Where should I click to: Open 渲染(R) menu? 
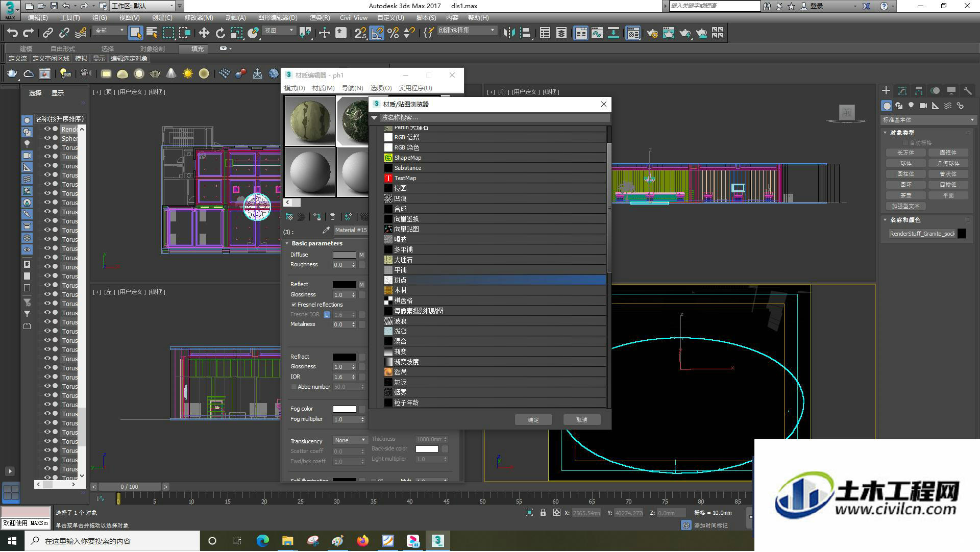320,17
